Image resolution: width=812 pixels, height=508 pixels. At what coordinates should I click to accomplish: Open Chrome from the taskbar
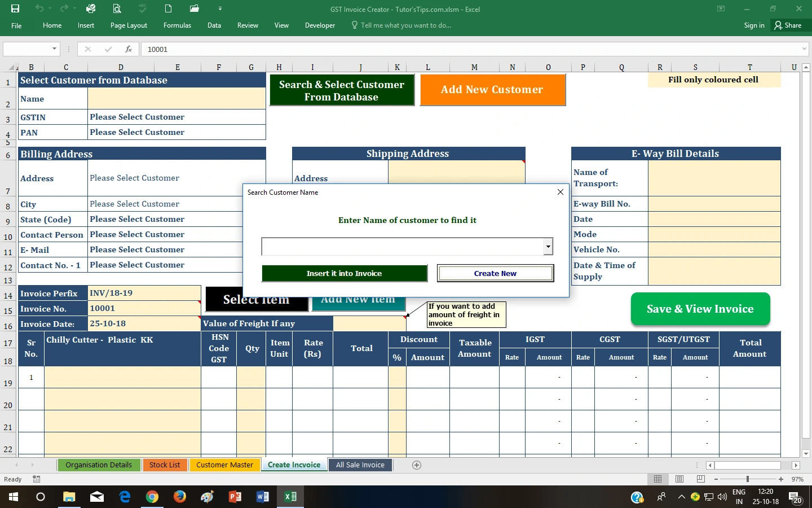152,497
